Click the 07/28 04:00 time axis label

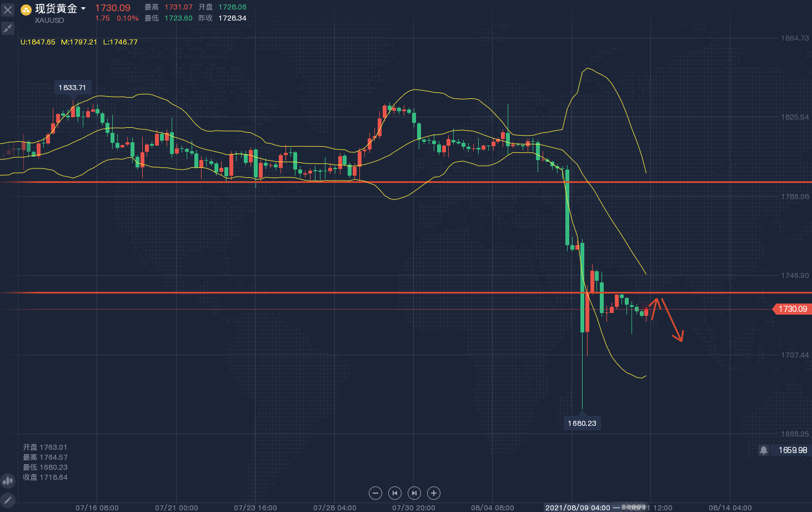coord(335,508)
